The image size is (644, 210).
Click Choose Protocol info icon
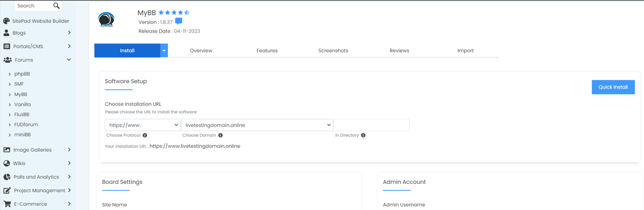[145, 135]
